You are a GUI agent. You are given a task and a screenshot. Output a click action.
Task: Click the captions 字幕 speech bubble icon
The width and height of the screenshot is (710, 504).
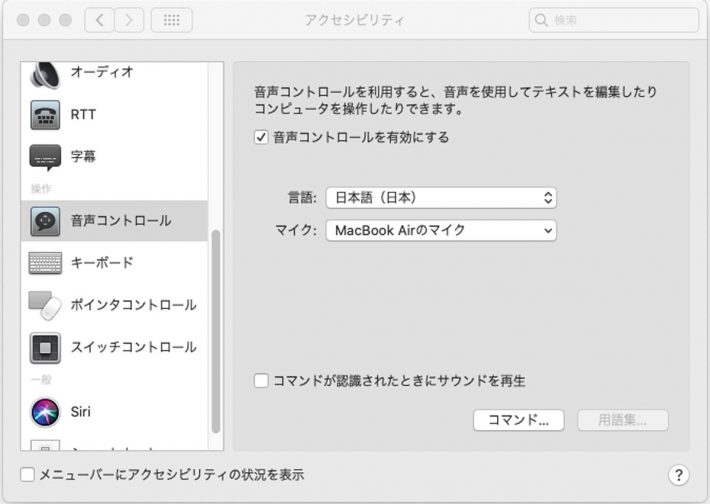tap(45, 157)
